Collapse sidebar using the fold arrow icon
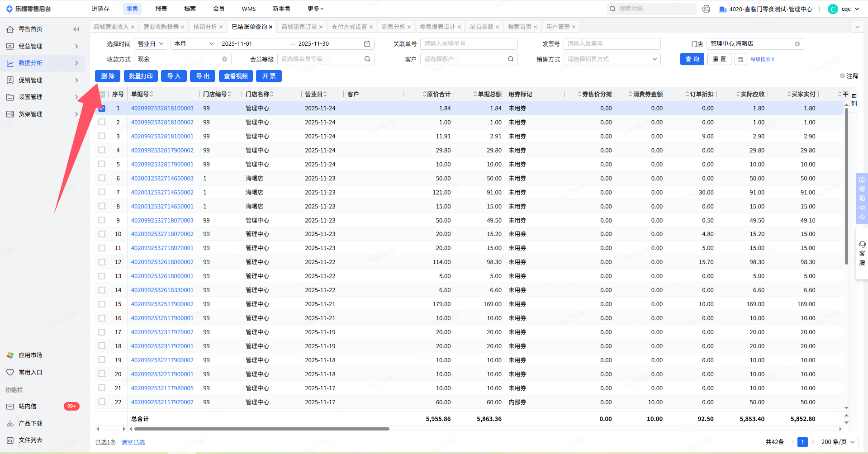The height and width of the screenshot is (454, 868). [x=76, y=29]
